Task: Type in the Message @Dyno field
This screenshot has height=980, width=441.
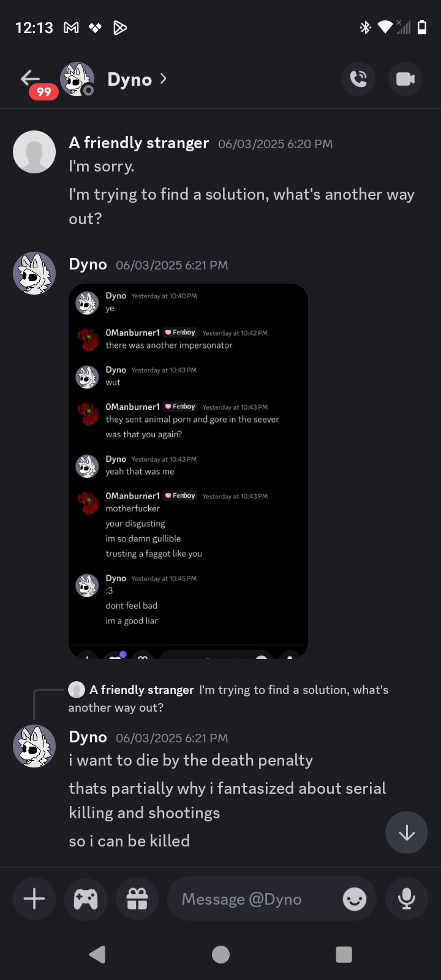Action: coord(257,899)
